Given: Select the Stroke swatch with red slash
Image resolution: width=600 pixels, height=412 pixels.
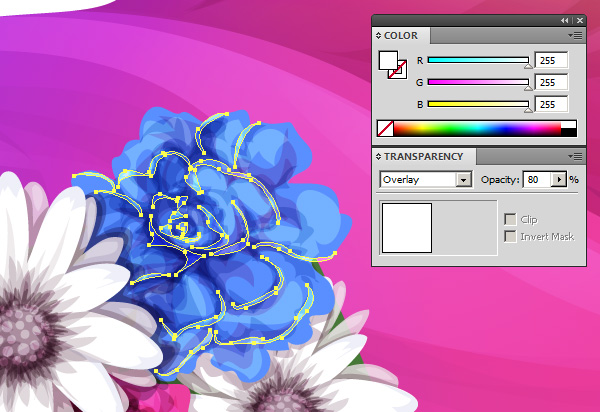Looking at the screenshot, I should tap(398, 71).
